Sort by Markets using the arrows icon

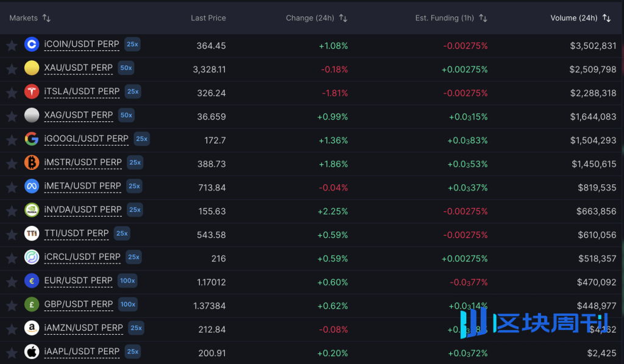coord(46,18)
